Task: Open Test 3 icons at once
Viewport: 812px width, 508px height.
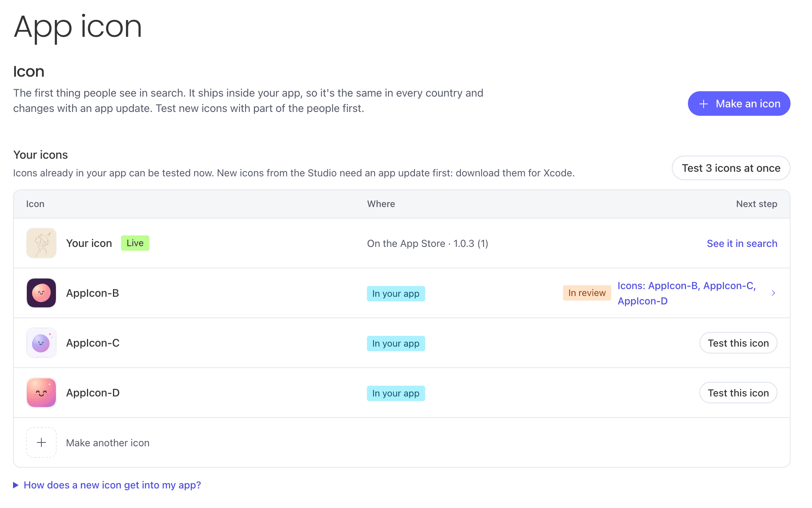Action: [x=731, y=168]
